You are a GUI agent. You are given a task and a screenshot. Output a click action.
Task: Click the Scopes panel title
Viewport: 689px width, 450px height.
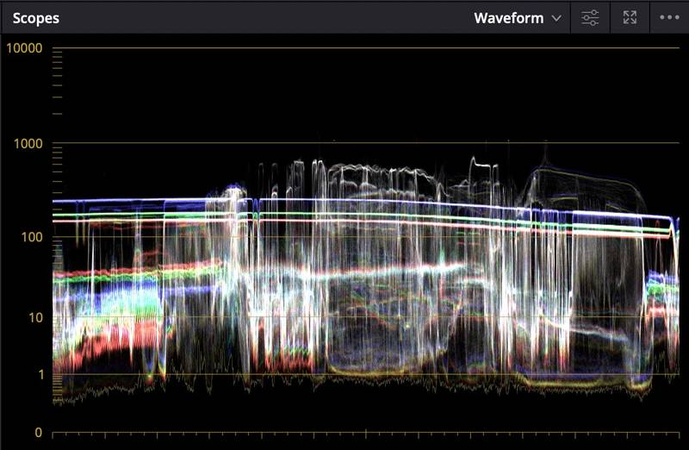(36, 18)
